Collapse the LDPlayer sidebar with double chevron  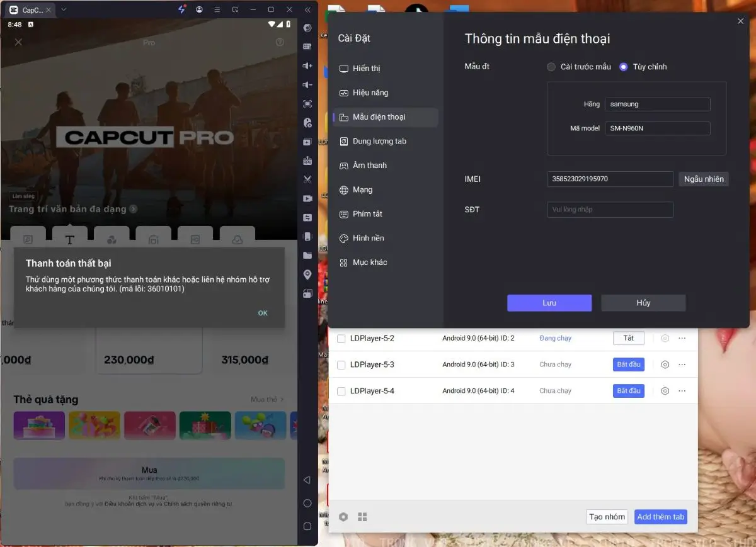[307, 9]
